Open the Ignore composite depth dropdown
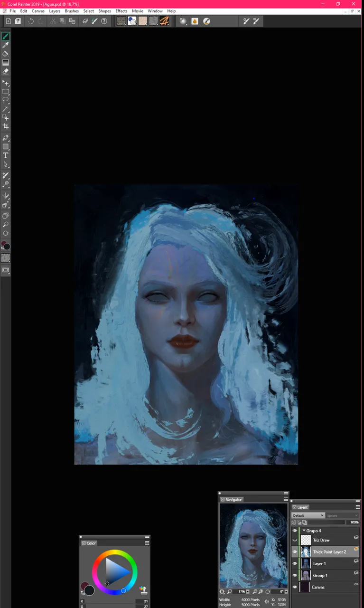This screenshot has width=364, height=608. coord(343,515)
